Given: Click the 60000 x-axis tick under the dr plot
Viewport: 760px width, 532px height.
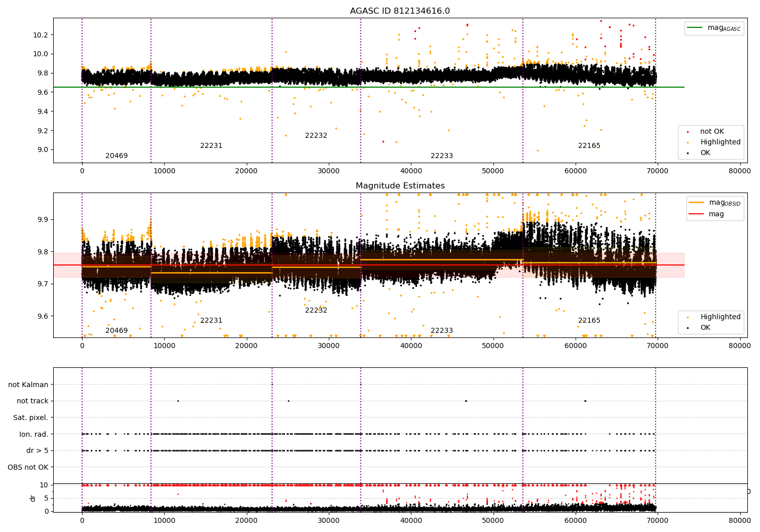Looking at the screenshot, I should [x=576, y=521].
